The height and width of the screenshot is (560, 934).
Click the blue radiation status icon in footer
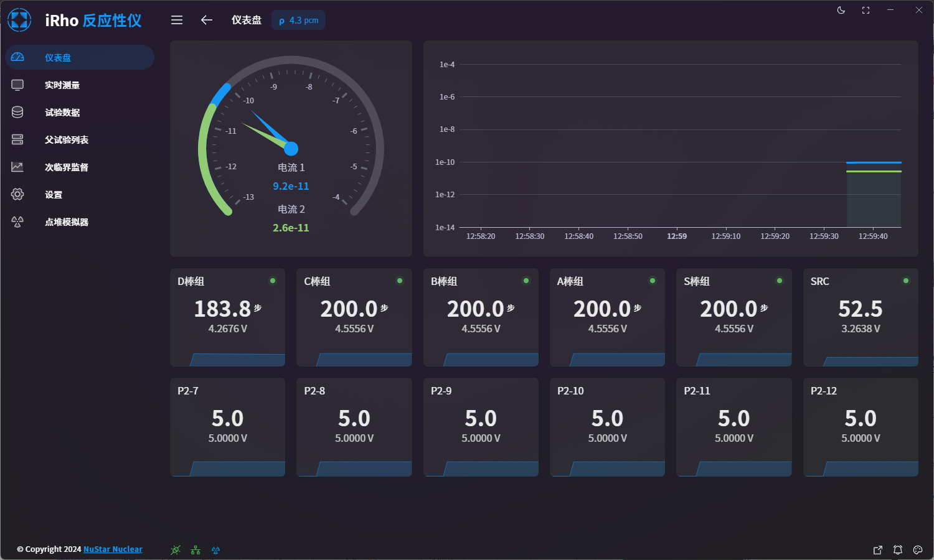point(215,550)
